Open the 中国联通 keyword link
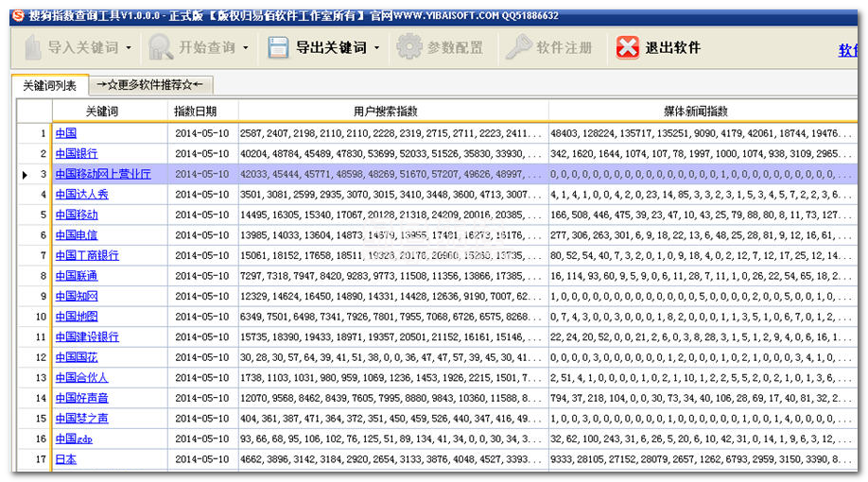 [77, 276]
